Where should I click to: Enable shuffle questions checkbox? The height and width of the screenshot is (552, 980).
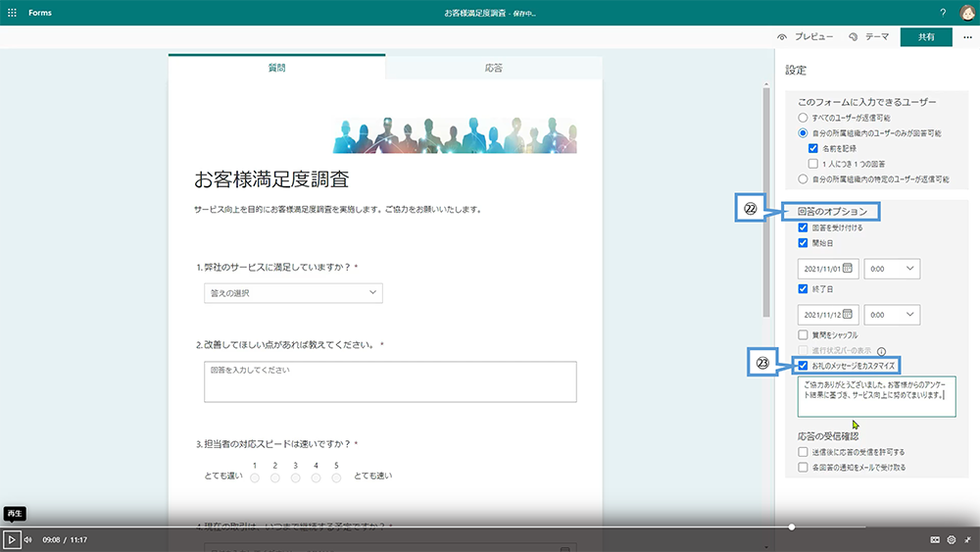tap(803, 335)
